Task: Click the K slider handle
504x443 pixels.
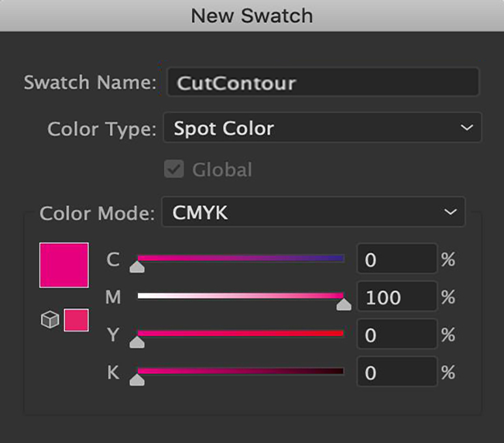Action: [137, 380]
